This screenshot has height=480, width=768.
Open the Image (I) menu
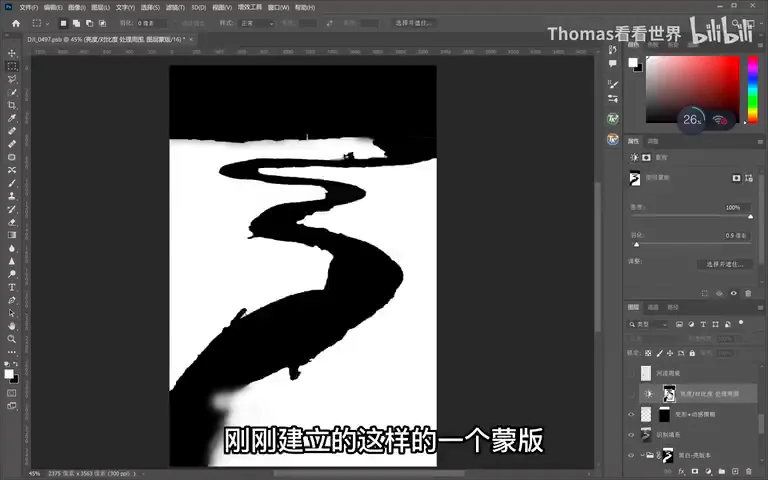tap(76, 7)
